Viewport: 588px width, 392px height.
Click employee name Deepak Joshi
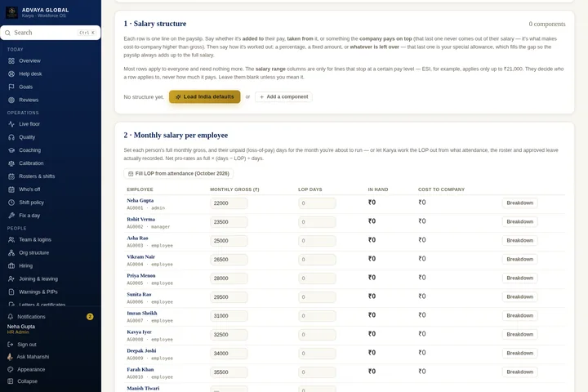(141, 350)
